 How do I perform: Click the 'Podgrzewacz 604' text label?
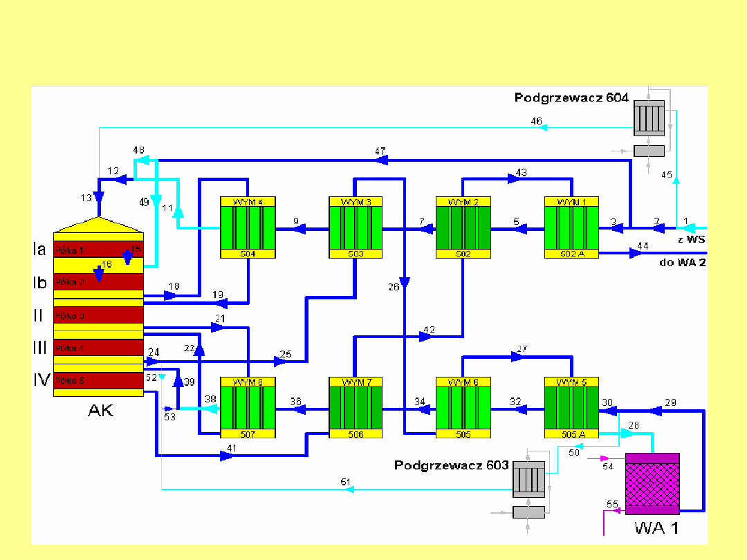click(571, 98)
